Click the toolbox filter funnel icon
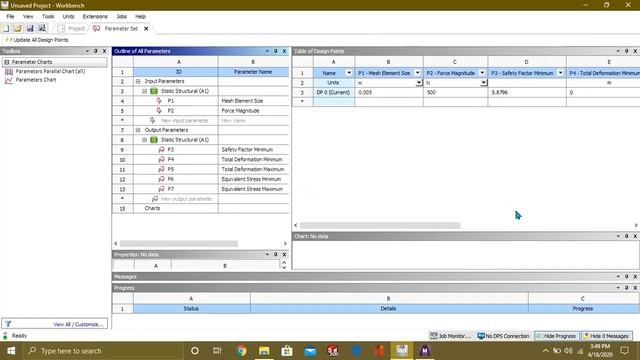The height and width of the screenshot is (360, 640). 8,324
